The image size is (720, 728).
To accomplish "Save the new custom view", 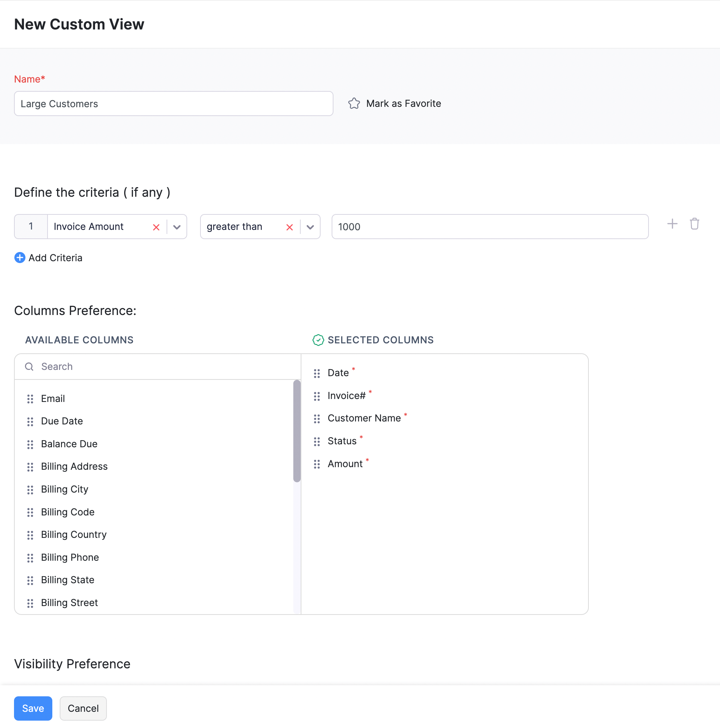I will (x=33, y=708).
